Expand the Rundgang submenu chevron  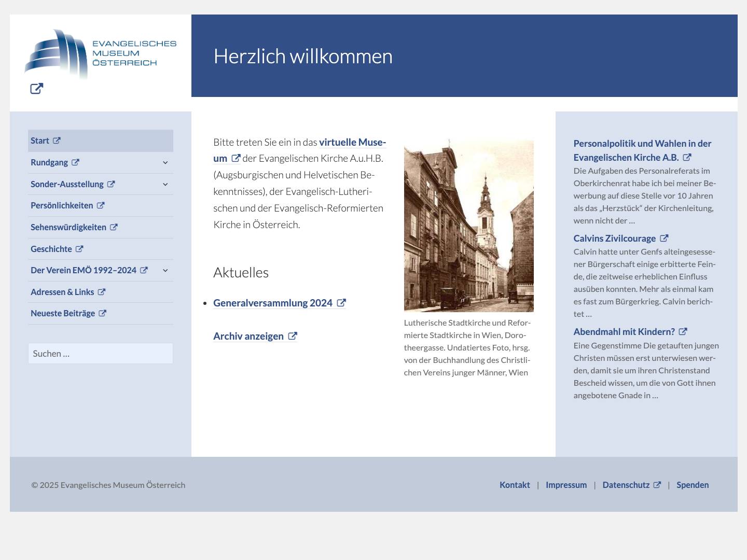click(x=165, y=162)
